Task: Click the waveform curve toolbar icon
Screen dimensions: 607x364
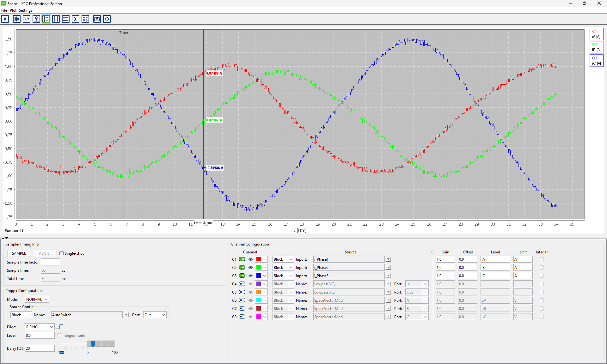Action: [27, 19]
